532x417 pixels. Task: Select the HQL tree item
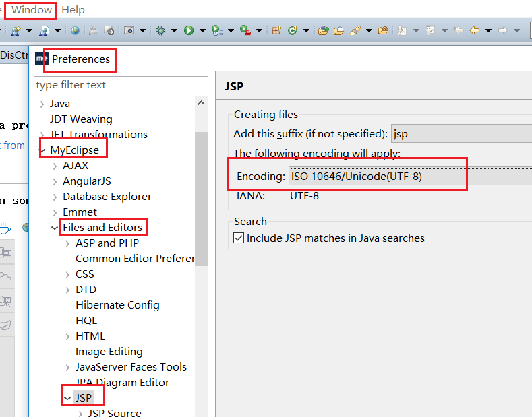point(86,321)
